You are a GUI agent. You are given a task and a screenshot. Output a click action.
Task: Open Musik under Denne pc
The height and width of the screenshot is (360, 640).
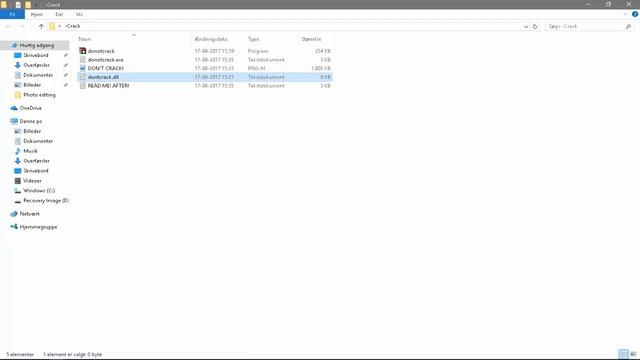(x=30, y=151)
